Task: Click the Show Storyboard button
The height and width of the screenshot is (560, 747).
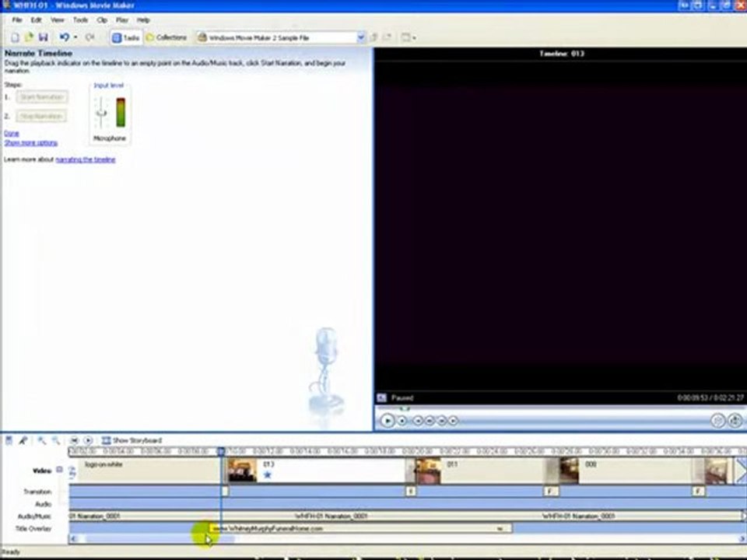Action: 132,440
